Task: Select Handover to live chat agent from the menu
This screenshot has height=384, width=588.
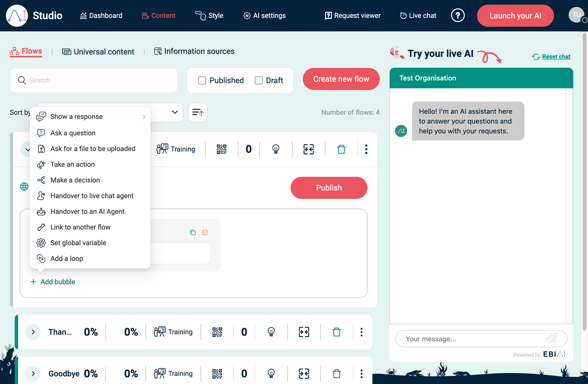Action: 92,196
